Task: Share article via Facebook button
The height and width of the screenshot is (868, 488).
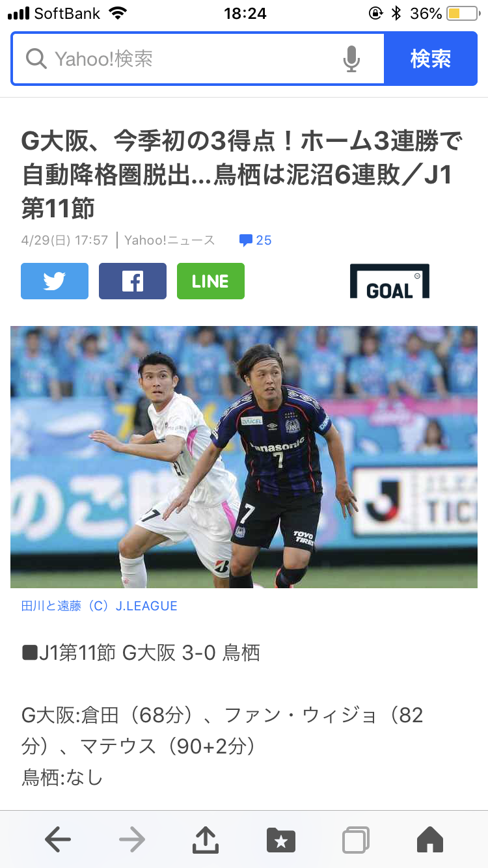Action: coord(133,281)
